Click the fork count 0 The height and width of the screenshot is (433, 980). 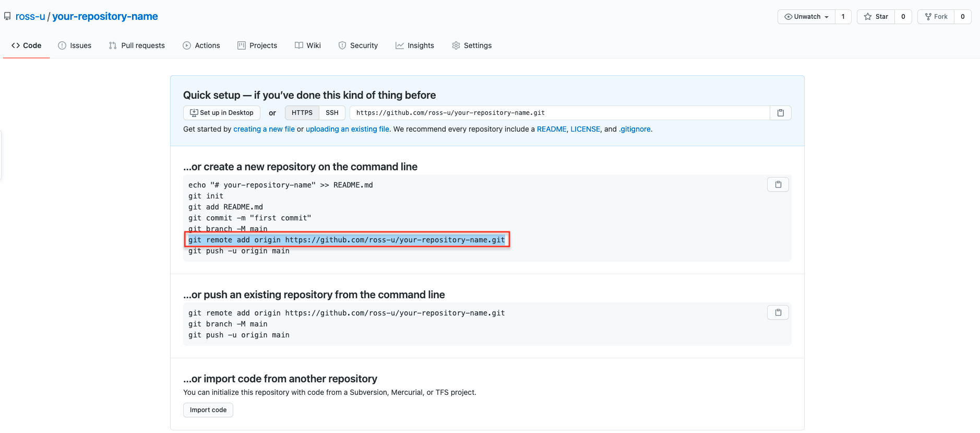tap(963, 17)
